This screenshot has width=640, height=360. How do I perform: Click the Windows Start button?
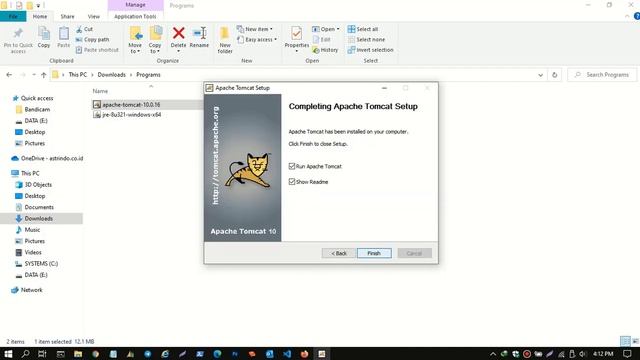pos(8,354)
